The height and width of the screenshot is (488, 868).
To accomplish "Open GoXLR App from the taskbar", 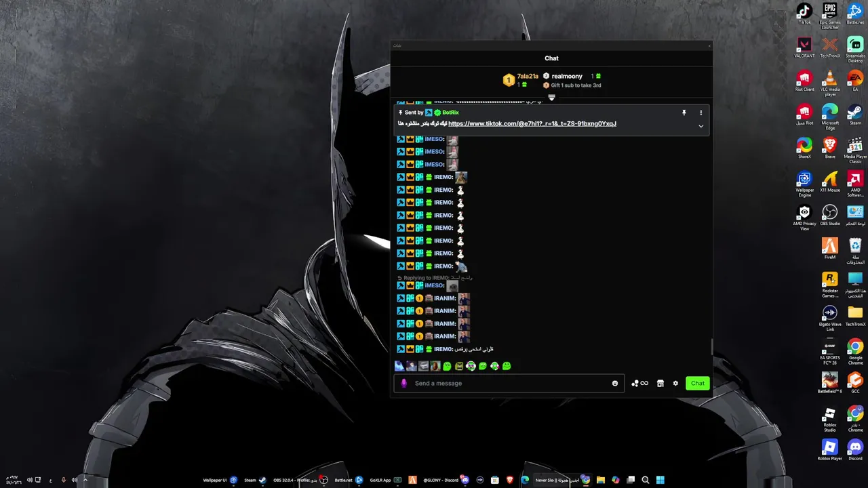I will pos(387,480).
